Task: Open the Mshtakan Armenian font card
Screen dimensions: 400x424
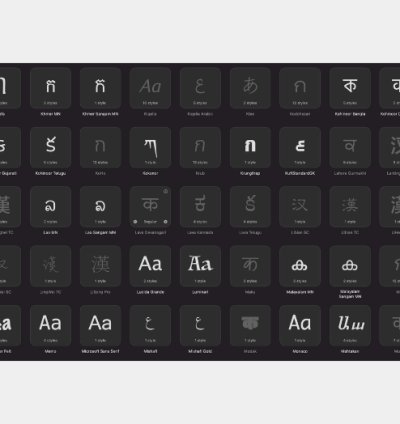Action: tap(350, 326)
